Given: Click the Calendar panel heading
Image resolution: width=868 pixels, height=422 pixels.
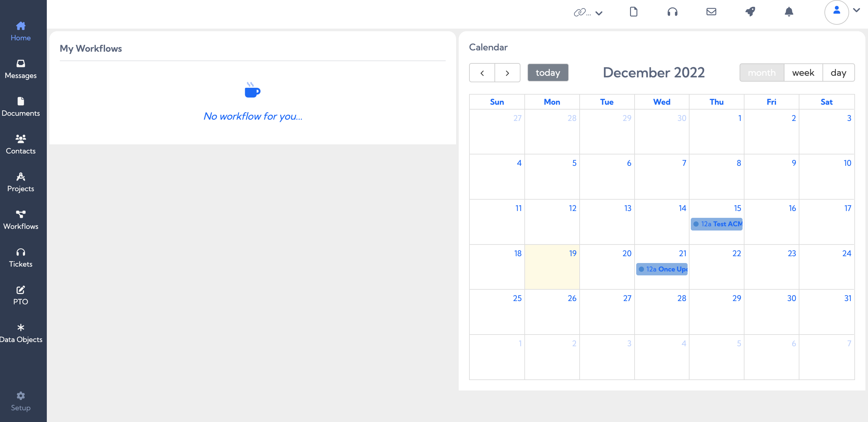Looking at the screenshot, I should [488, 47].
